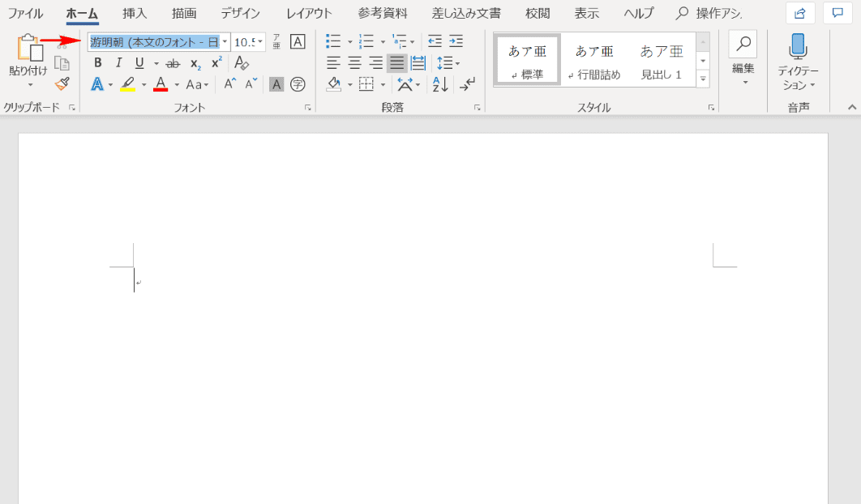Toggle Bold formatting

click(98, 63)
